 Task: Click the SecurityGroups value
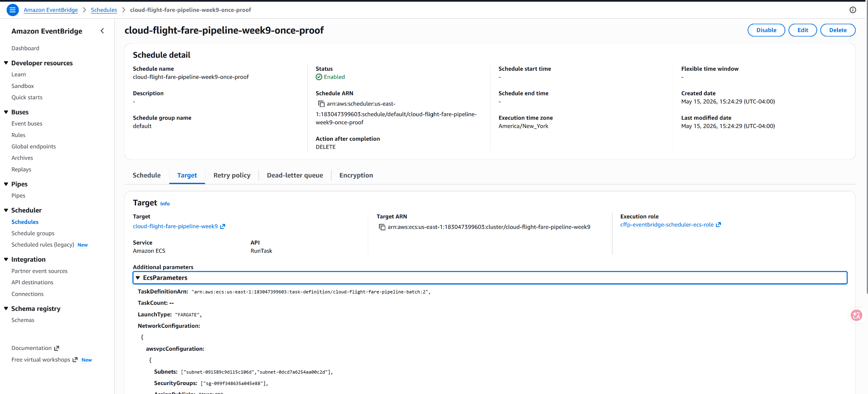(x=234, y=383)
